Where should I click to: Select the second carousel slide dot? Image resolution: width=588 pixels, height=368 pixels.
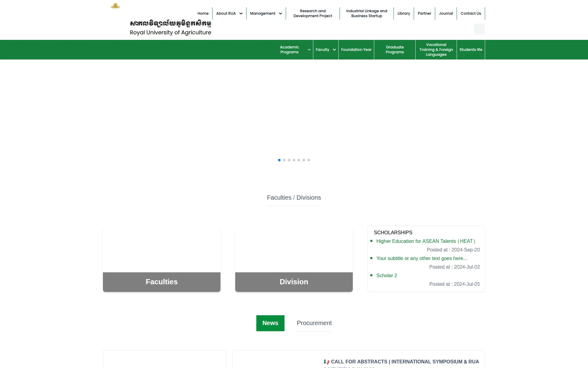(284, 160)
